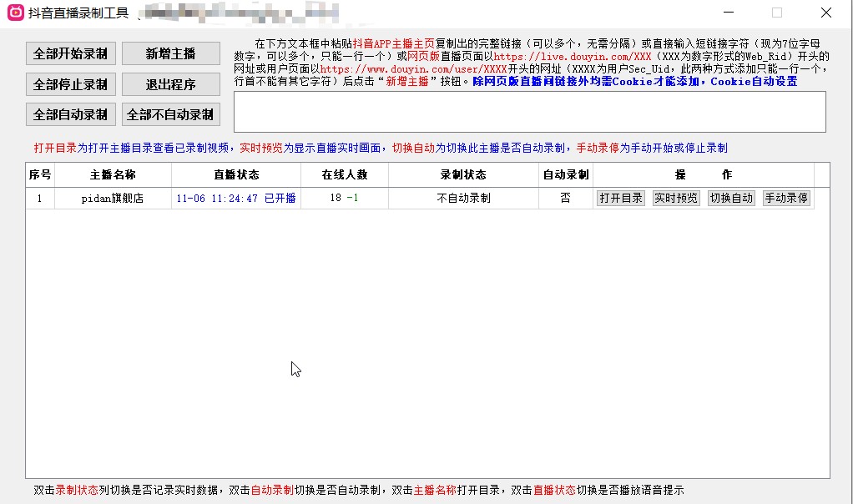853x504 pixels.
Task: Click the 直播状态 column header
Action: [x=236, y=174]
